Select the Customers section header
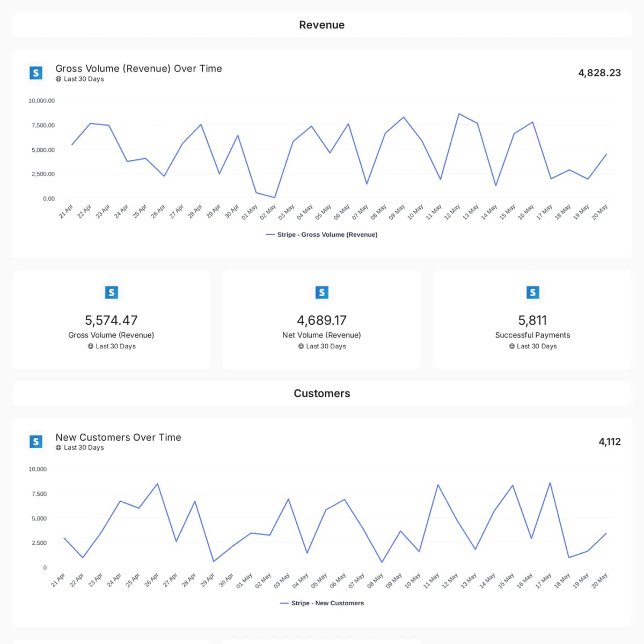The width and height of the screenshot is (644, 644). [x=322, y=393]
